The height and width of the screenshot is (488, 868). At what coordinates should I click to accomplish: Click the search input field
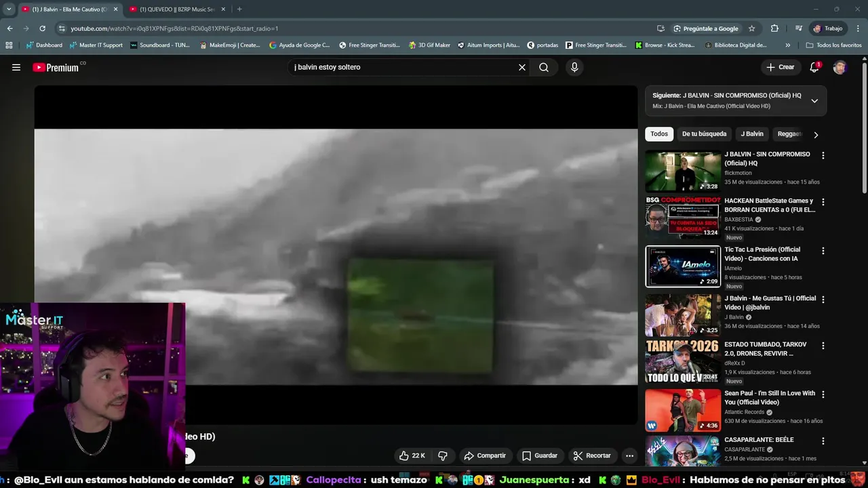tap(403, 67)
